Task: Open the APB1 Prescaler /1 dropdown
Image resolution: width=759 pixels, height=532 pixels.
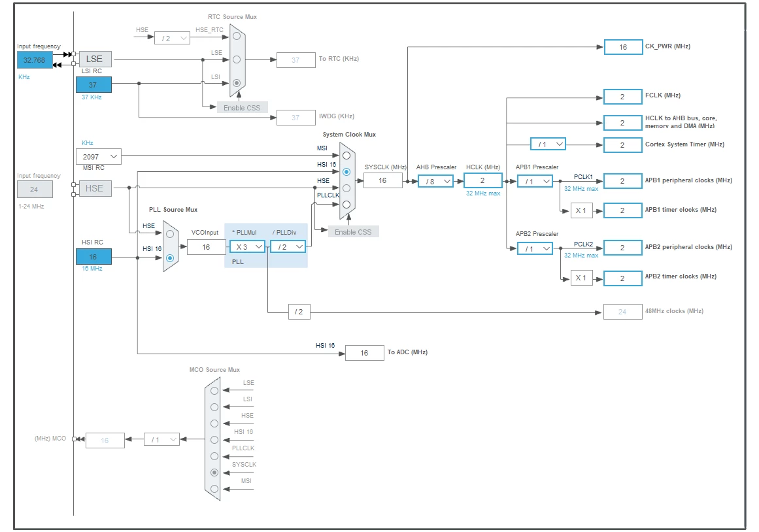Action: pos(535,182)
